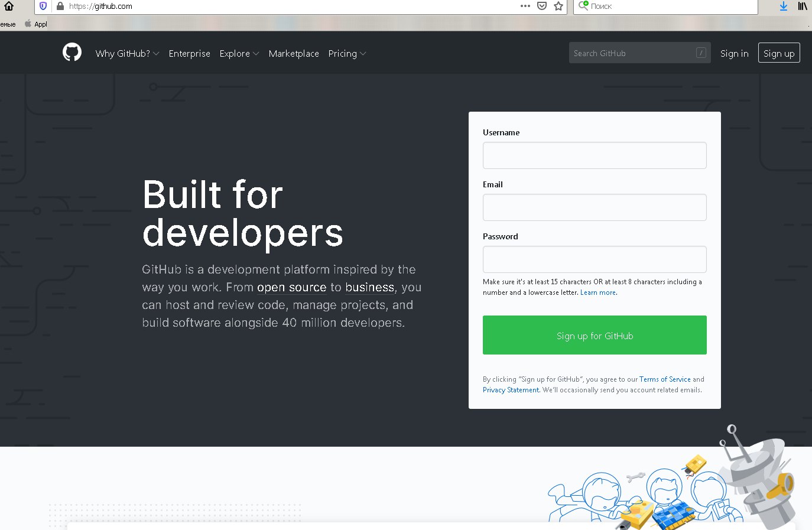Open the Marketplace page
The height and width of the screenshot is (530, 812).
pyautogui.click(x=294, y=53)
